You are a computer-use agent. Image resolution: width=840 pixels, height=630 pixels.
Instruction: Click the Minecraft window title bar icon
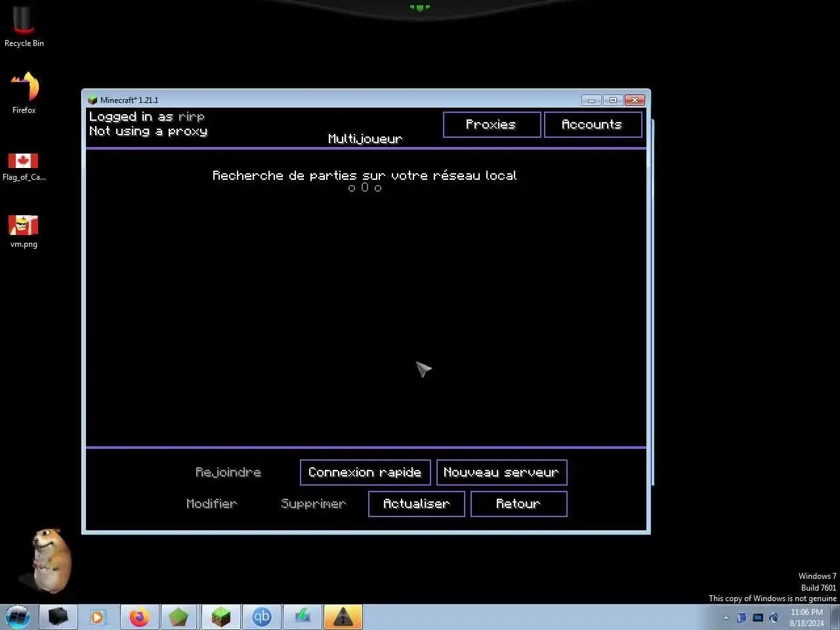(x=93, y=100)
